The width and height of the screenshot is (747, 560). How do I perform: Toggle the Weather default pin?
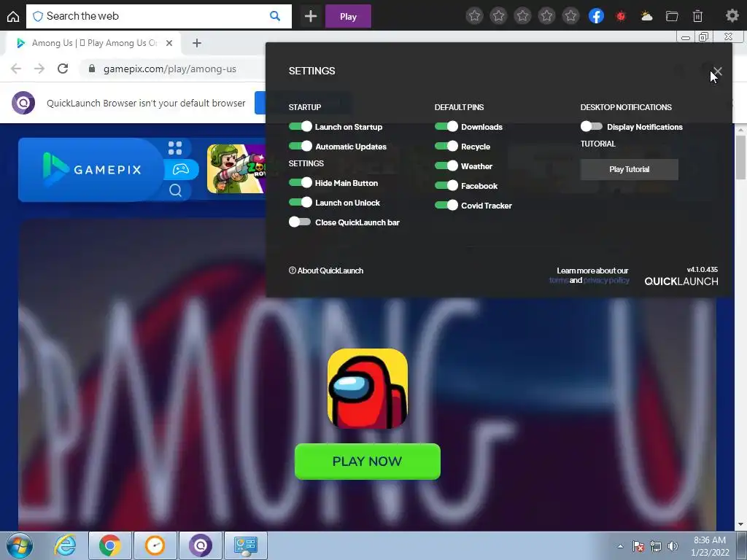tap(446, 166)
